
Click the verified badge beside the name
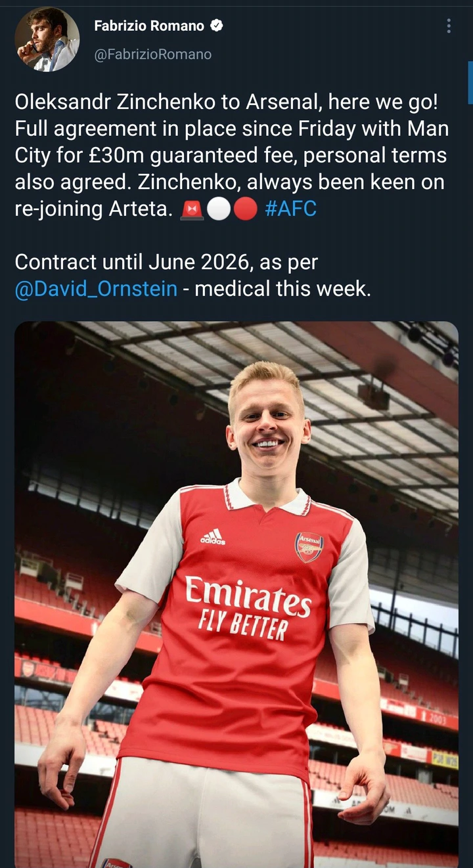point(216,26)
